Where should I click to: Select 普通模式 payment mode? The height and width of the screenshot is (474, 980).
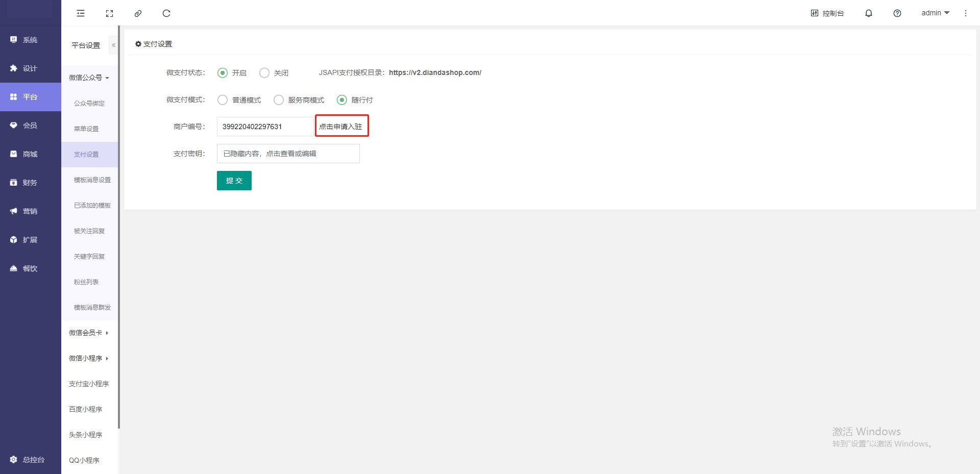click(x=223, y=100)
